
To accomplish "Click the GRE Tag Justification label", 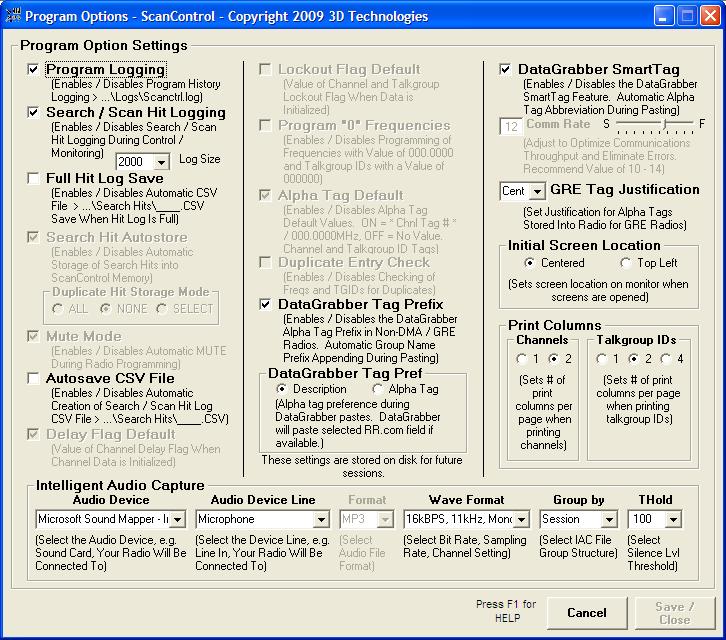I will [625, 189].
